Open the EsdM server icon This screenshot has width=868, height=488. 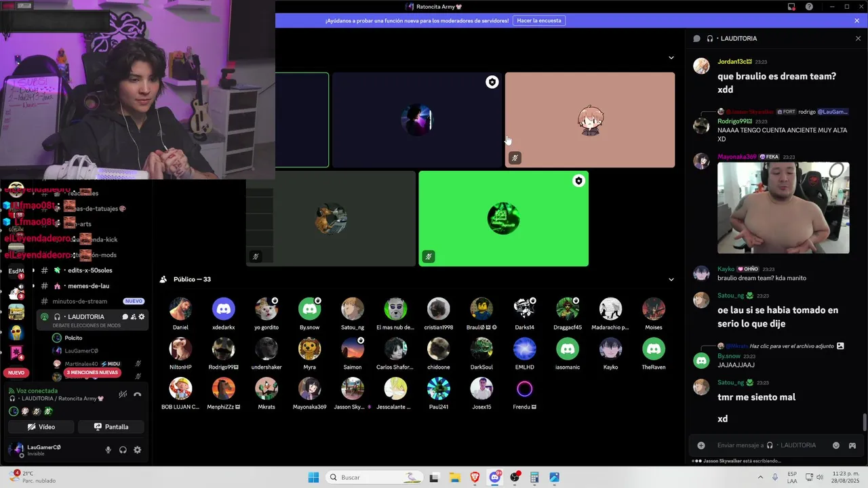[16, 271]
